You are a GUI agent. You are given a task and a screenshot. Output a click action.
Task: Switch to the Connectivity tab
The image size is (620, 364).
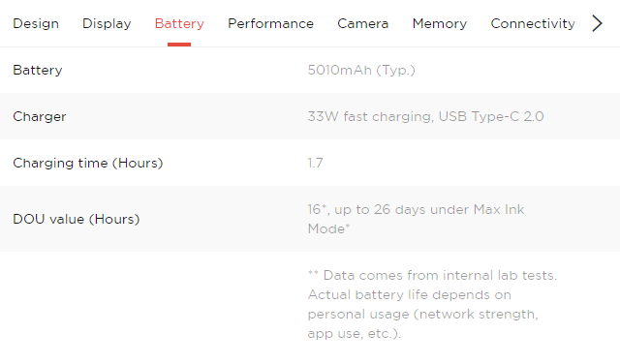[x=533, y=23]
